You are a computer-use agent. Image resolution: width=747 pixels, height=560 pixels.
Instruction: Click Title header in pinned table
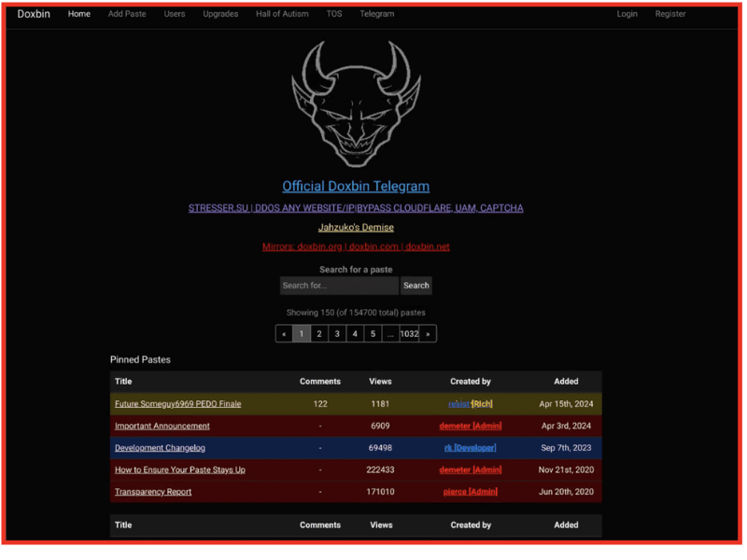coord(123,382)
